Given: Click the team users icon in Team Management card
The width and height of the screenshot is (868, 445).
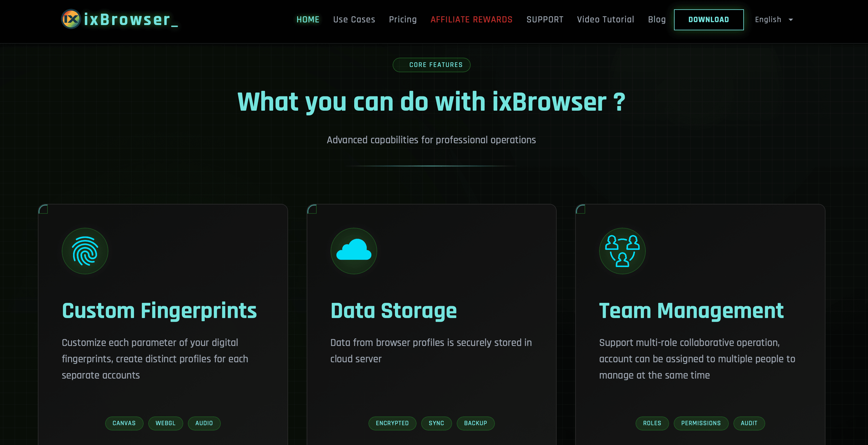Looking at the screenshot, I should 622,251.
